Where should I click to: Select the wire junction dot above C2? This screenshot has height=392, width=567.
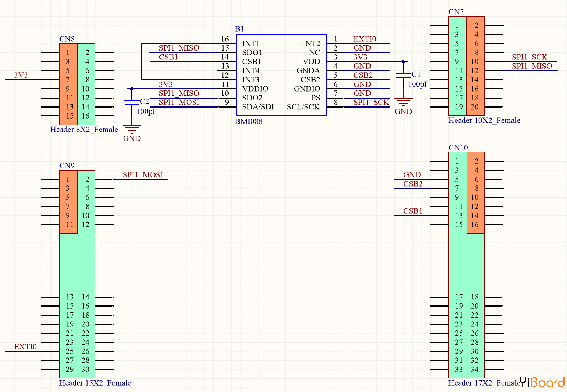coord(132,89)
